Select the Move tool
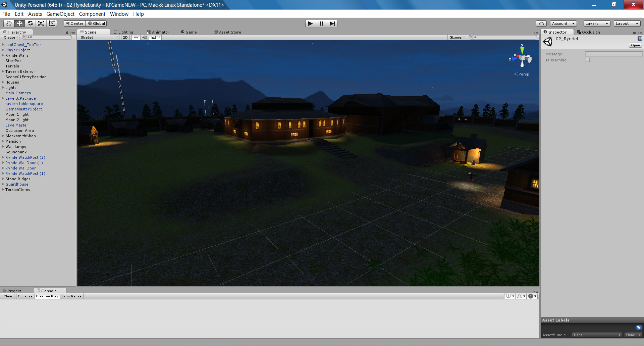The image size is (644, 346). (19, 23)
